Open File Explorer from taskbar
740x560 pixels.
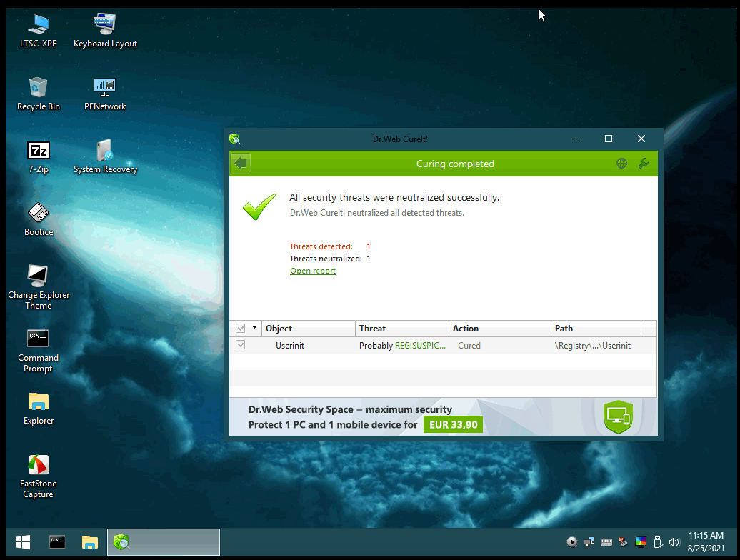click(90, 542)
